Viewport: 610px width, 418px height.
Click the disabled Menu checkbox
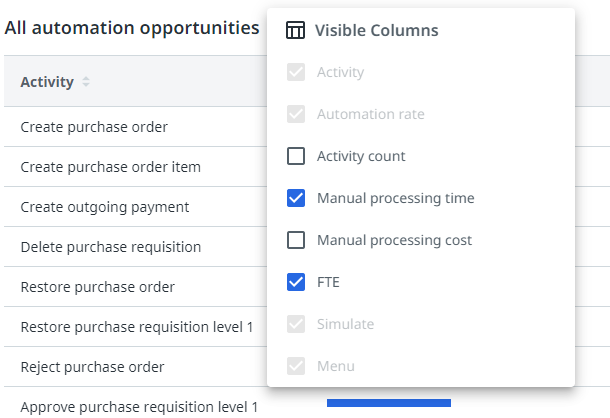pos(296,366)
